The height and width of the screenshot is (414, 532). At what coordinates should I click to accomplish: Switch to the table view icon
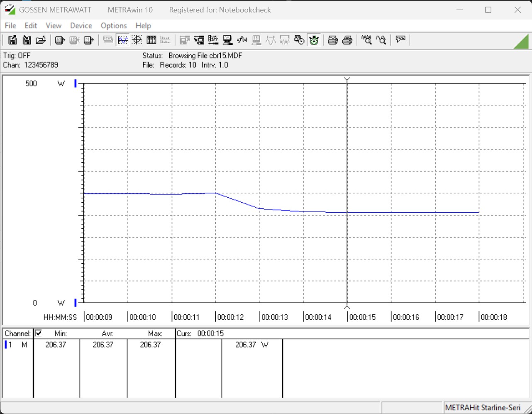[x=151, y=40]
